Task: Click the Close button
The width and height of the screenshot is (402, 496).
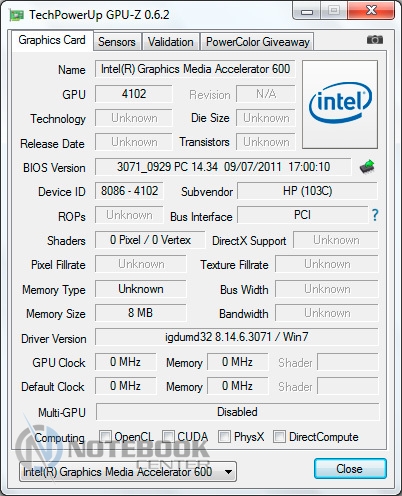Action: click(350, 469)
